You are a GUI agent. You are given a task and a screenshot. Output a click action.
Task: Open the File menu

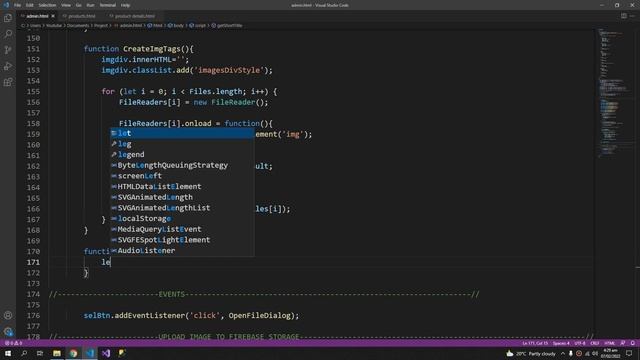17,5
